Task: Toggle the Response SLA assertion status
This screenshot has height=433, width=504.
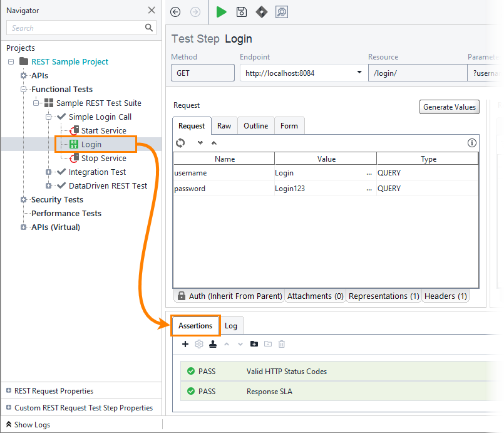Action: coord(192,391)
